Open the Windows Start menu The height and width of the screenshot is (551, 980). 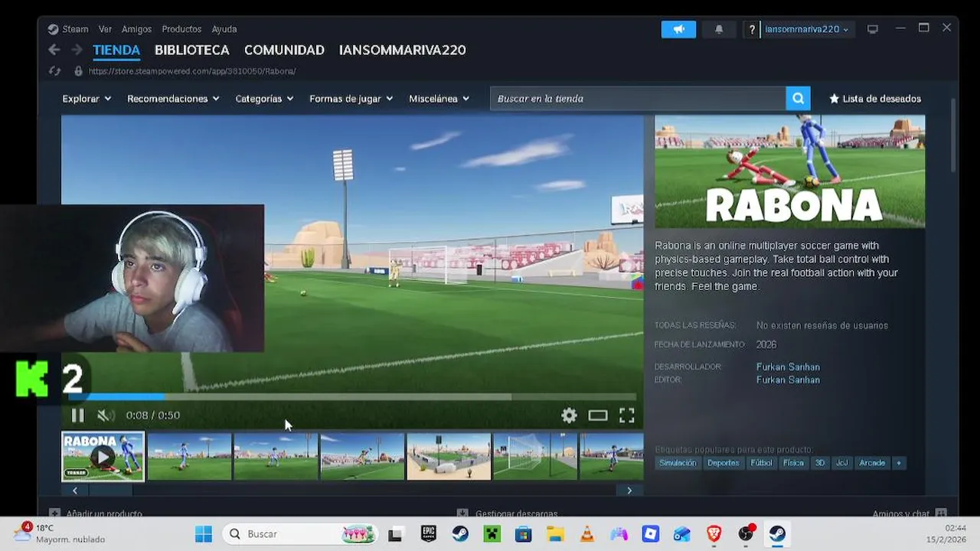tap(204, 534)
